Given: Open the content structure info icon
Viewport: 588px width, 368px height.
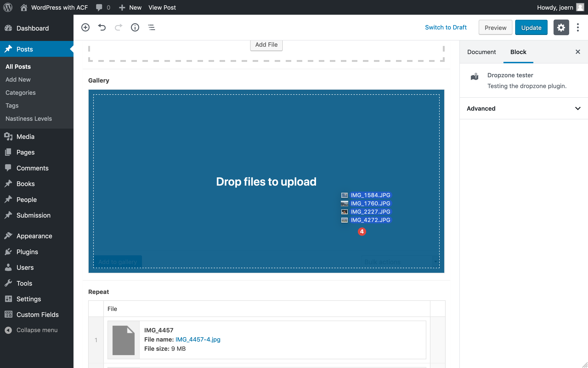Looking at the screenshot, I should point(135,27).
